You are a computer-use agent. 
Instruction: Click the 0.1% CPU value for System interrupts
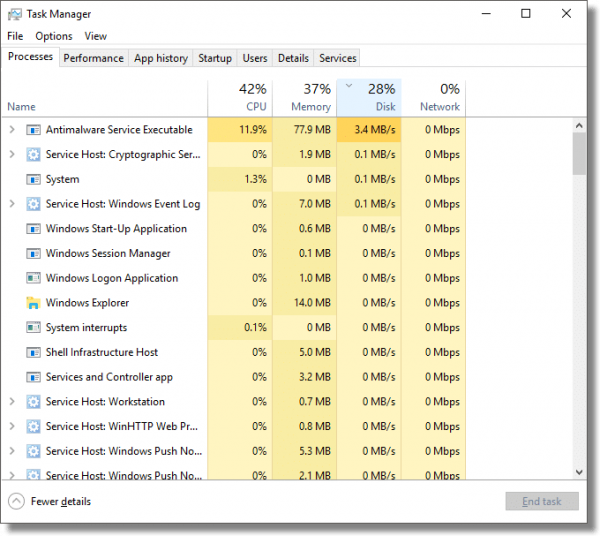pos(255,327)
